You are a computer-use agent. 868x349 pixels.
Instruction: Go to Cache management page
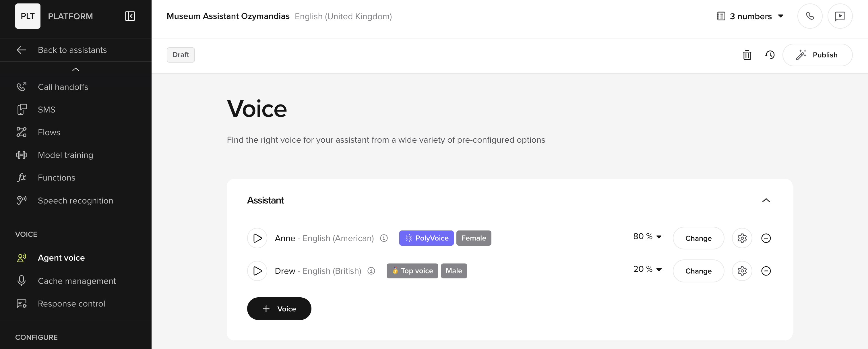click(x=76, y=281)
